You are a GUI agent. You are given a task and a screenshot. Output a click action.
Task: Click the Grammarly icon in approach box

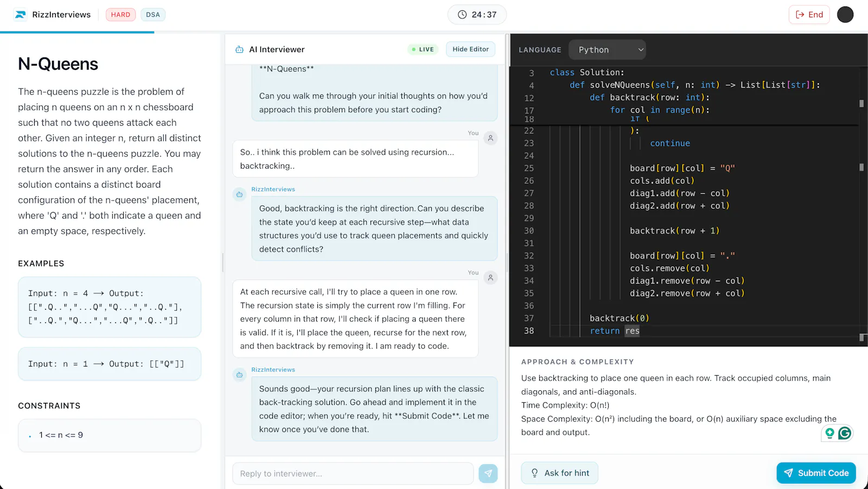point(845,433)
